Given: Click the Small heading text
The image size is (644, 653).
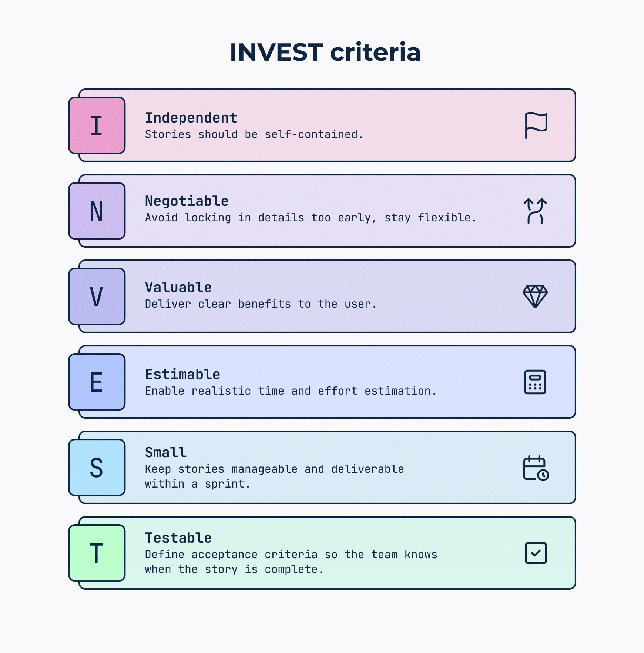Looking at the screenshot, I should (x=166, y=452).
